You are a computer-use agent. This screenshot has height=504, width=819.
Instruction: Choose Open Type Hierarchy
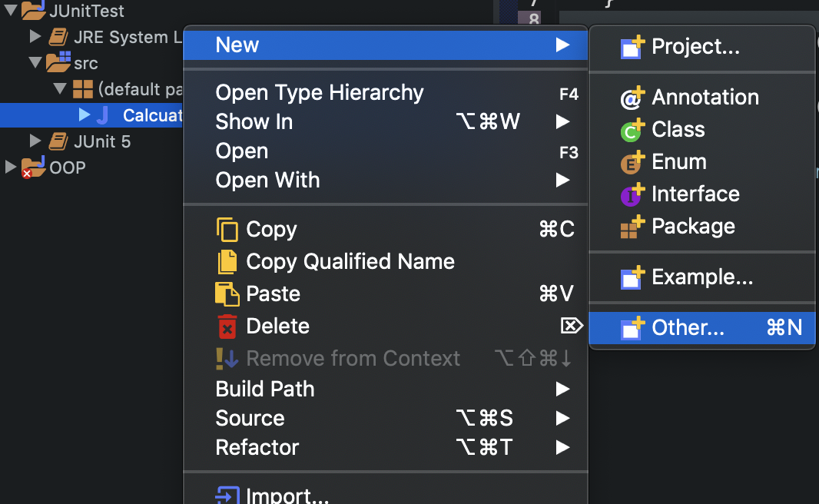320,93
